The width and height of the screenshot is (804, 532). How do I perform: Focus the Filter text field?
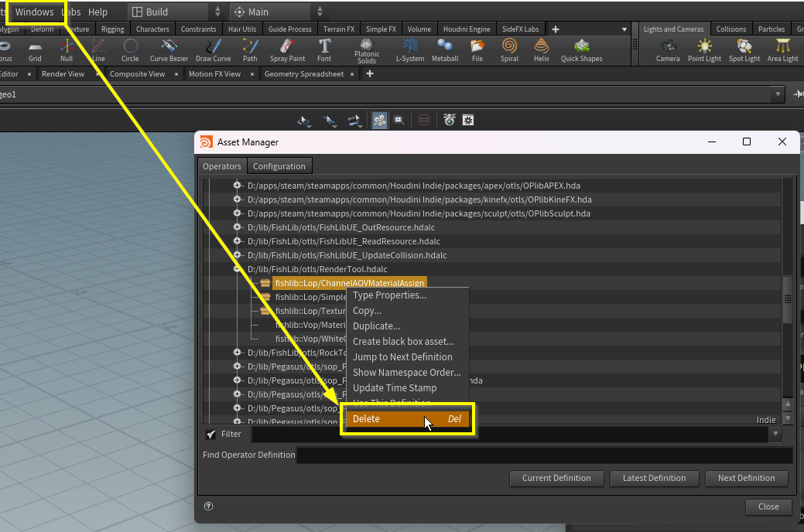[x=511, y=434]
